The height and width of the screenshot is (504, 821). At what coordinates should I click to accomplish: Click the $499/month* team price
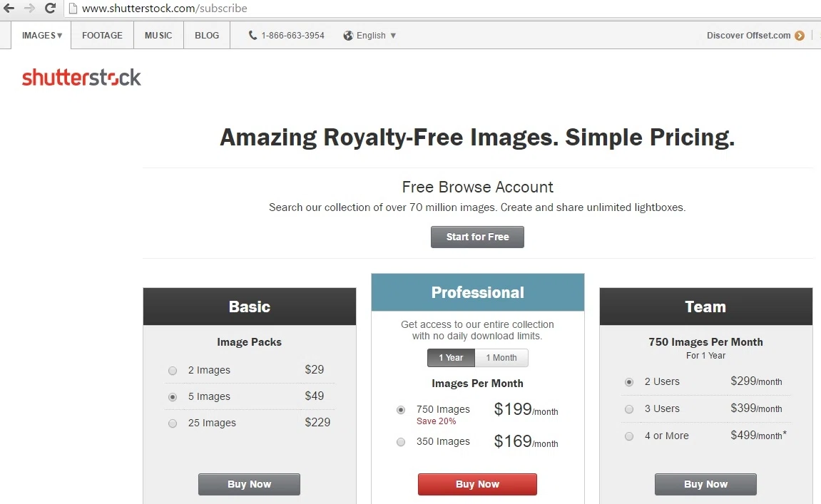pyautogui.click(x=758, y=435)
